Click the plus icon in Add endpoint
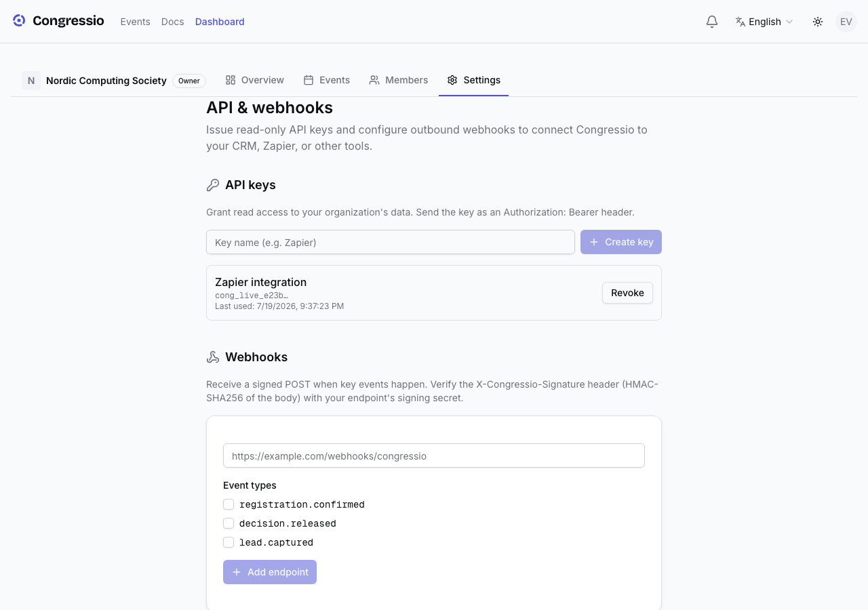 pyautogui.click(x=237, y=572)
